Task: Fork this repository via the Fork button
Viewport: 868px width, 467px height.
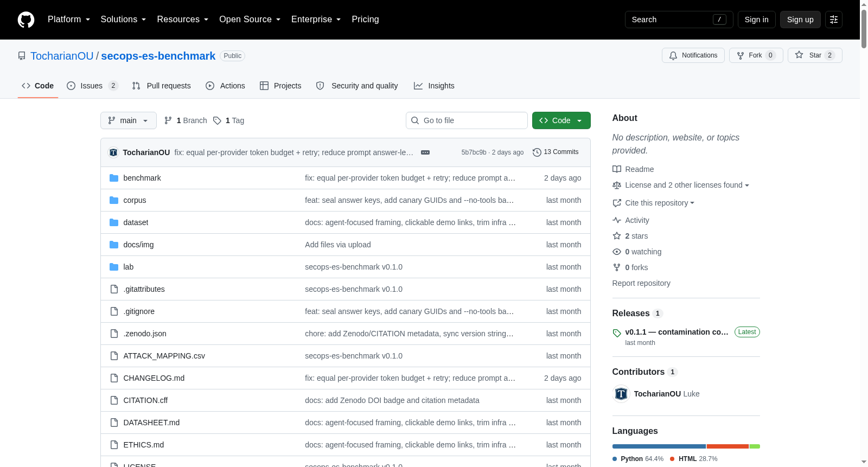Action: click(x=756, y=55)
